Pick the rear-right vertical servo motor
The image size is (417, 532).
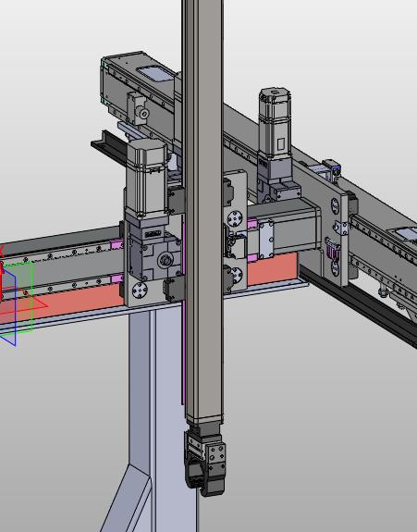coord(275,123)
